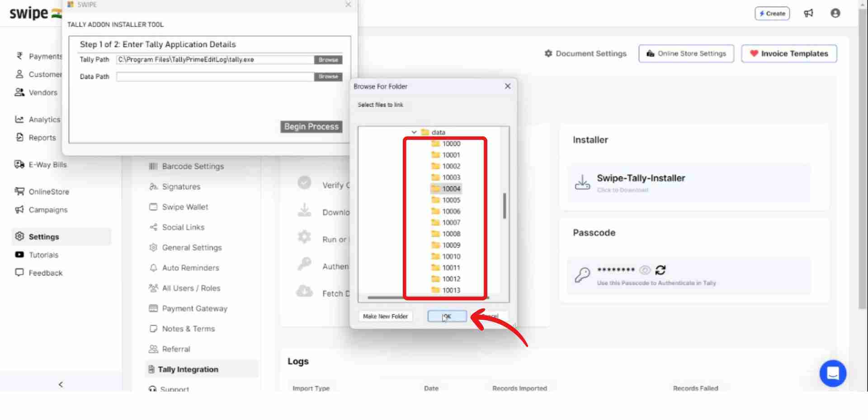Image resolution: width=868 pixels, height=420 pixels.
Task: Reveal the passcode with the eye icon
Action: point(645,270)
